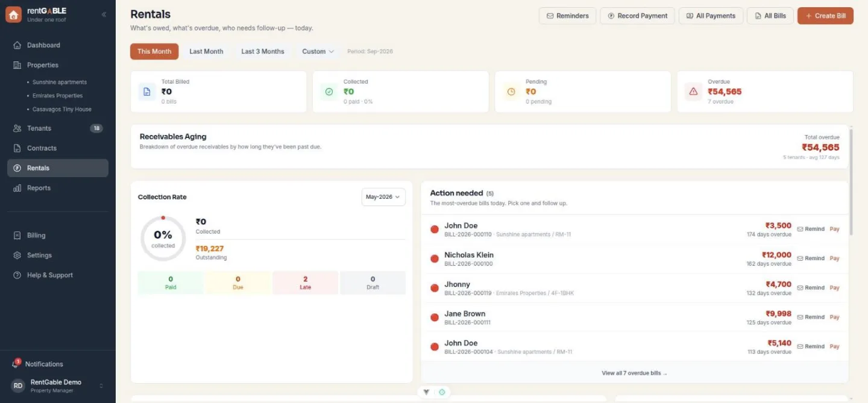
Task: Click the Help & Support question icon
Action: pos(17,275)
